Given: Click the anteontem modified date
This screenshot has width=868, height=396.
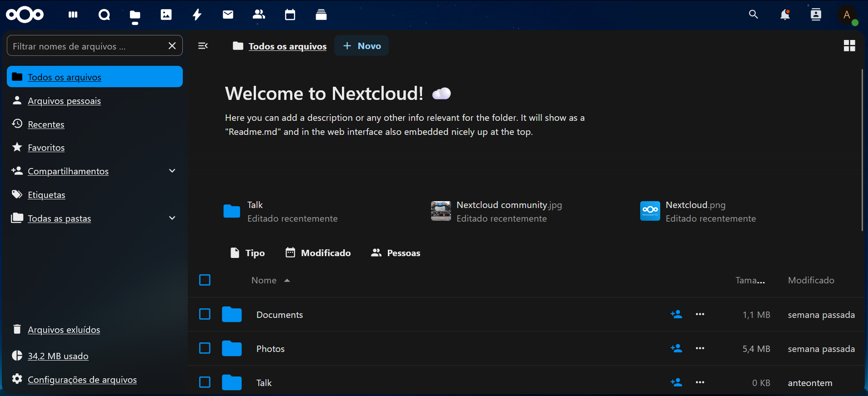Looking at the screenshot, I should click(x=810, y=383).
